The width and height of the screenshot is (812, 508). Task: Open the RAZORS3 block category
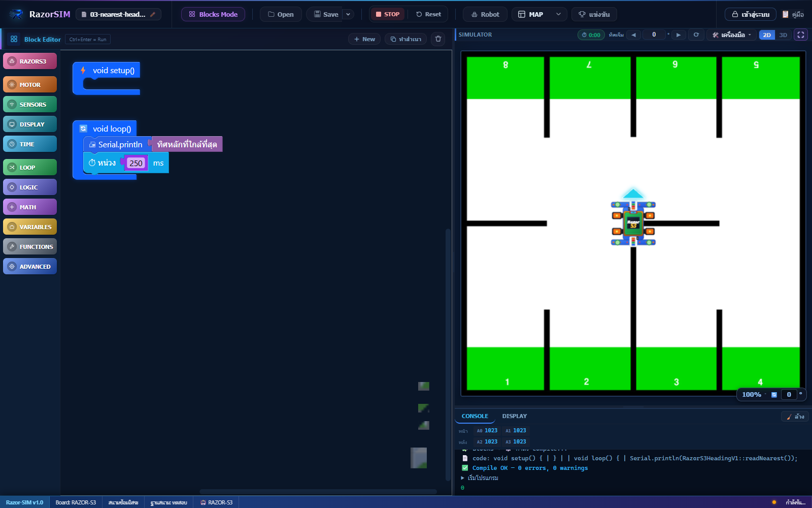pos(30,61)
